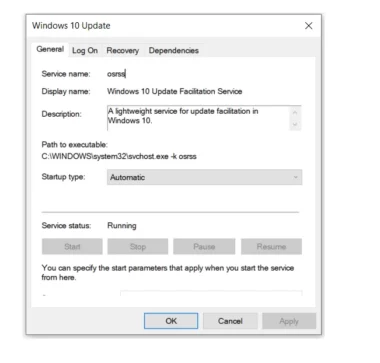This screenshot has height=363, width=380.
Task: Click the Running service status text
Action: (x=122, y=226)
